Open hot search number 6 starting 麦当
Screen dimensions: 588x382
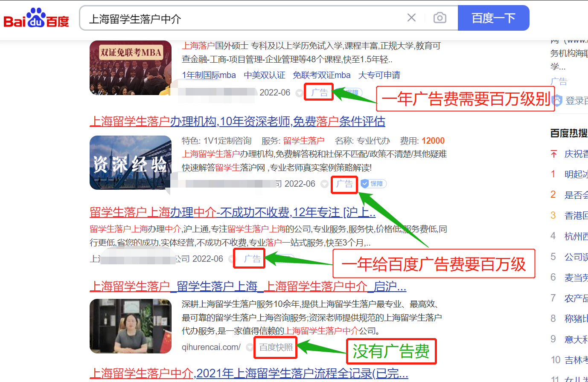click(x=576, y=278)
